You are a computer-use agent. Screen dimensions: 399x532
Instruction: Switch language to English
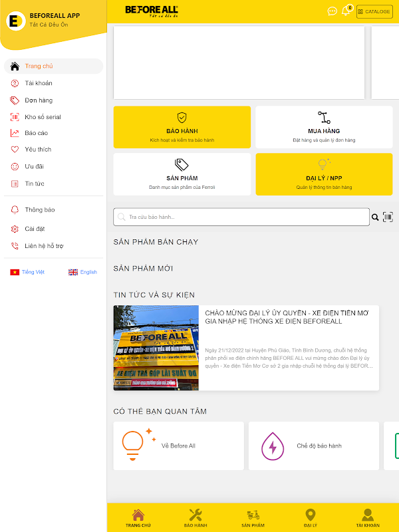(x=88, y=272)
